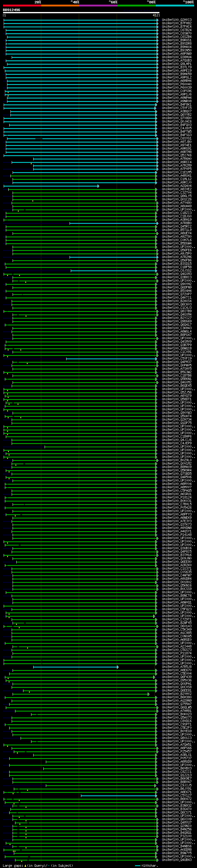The height and width of the screenshot is (868, 197).
Task: Select label UniRef100_A7R8B0
Action: pos(177,223)
